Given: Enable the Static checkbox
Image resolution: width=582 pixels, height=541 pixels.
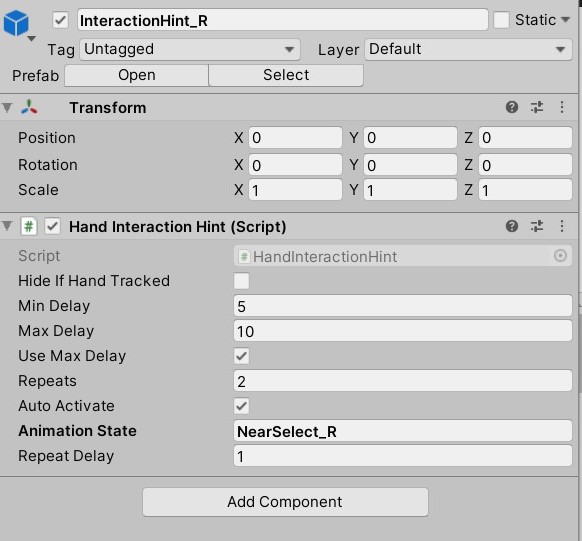Looking at the screenshot, I should point(501,20).
